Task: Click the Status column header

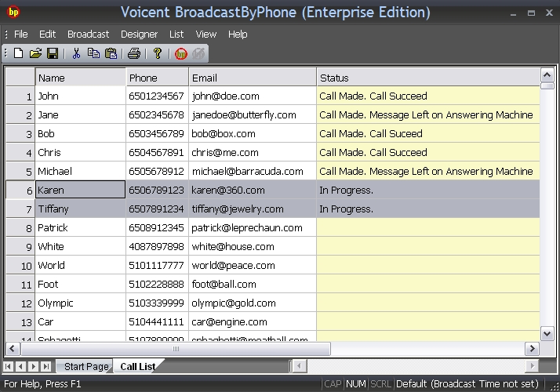Action: 428,78
